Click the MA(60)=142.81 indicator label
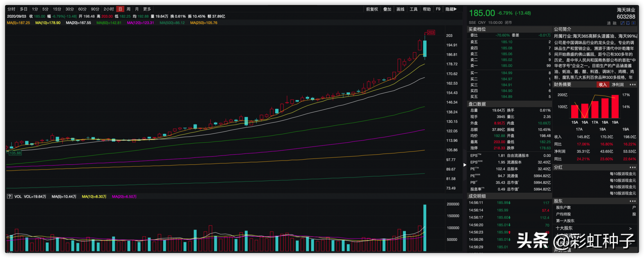 coord(109,23)
